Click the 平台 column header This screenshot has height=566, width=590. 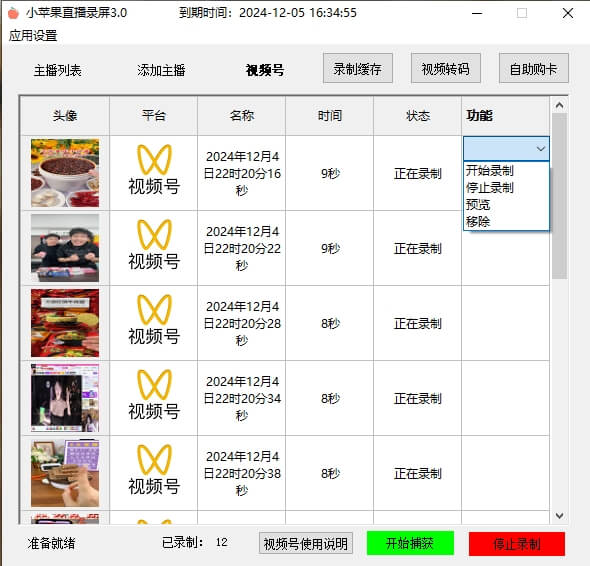(x=154, y=116)
